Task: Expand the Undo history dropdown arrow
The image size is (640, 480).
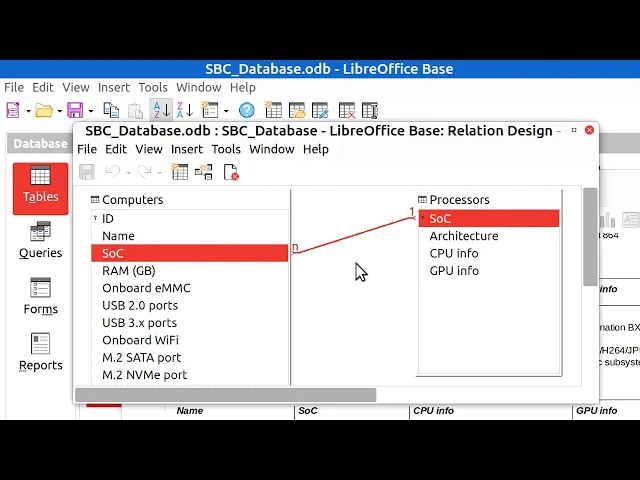Action: point(128,173)
